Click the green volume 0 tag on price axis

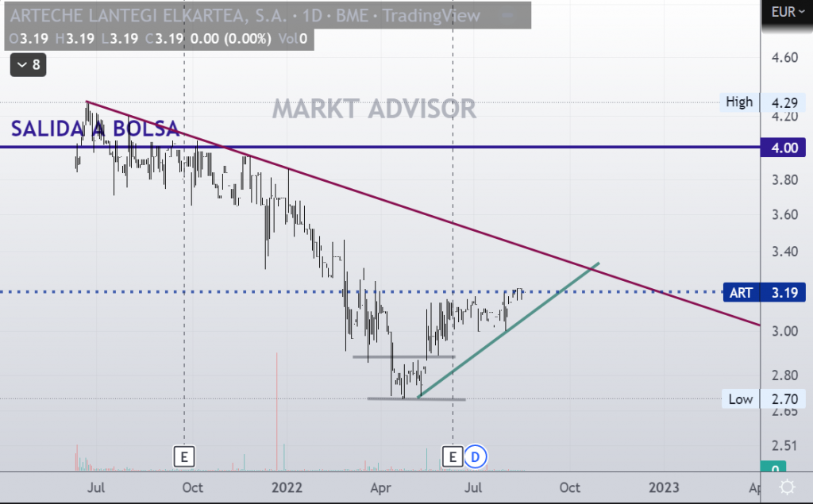click(773, 468)
